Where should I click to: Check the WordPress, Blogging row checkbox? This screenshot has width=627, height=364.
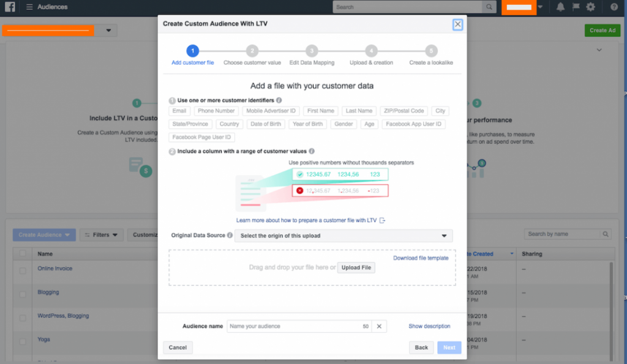pyautogui.click(x=23, y=318)
